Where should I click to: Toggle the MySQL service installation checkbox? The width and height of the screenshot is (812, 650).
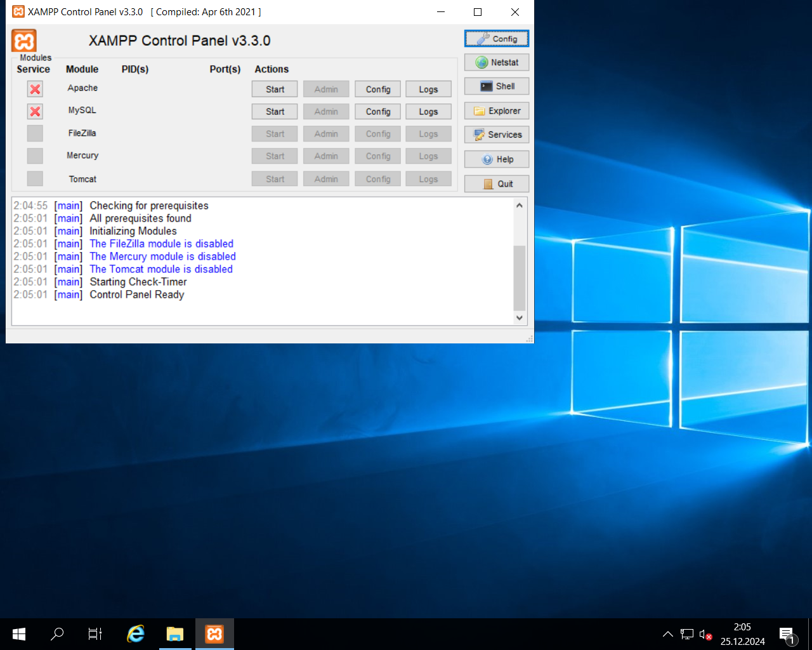pos(35,111)
